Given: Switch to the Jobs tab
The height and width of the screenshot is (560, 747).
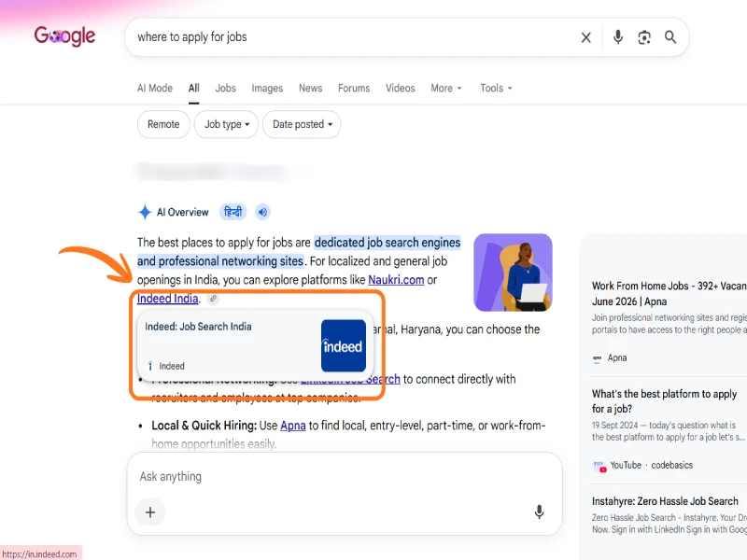Looking at the screenshot, I should 225,88.
